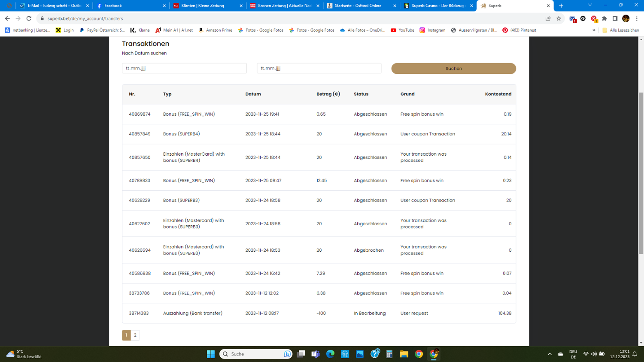Toggle the browser side panel icon

[x=615, y=18]
